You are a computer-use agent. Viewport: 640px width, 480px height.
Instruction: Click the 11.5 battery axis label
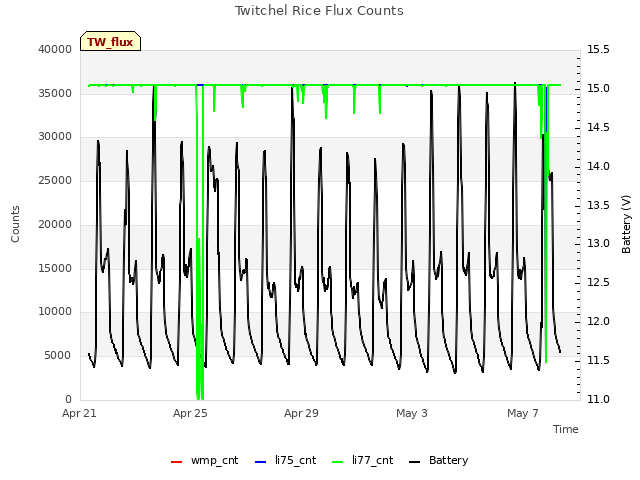tap(598, 360)
